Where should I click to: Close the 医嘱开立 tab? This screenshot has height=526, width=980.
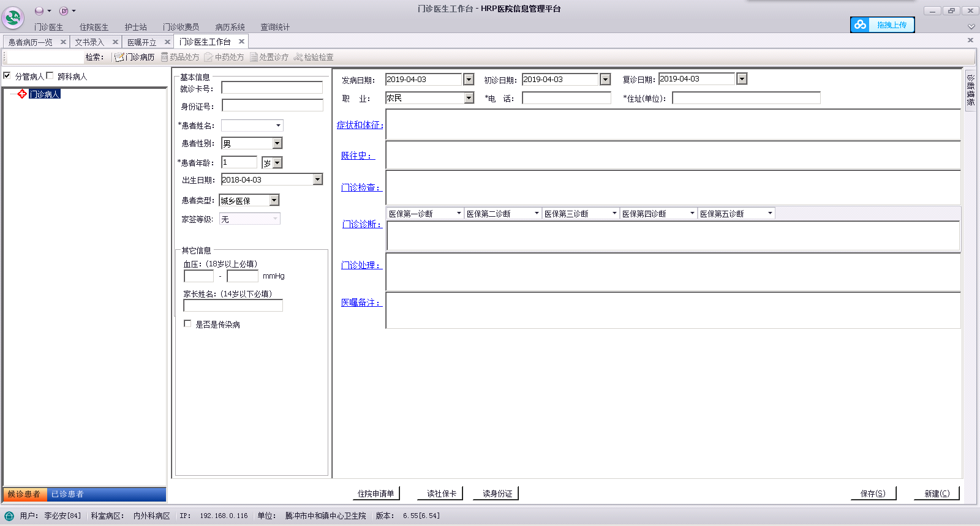pyautogui.click(x=167, y=42)
